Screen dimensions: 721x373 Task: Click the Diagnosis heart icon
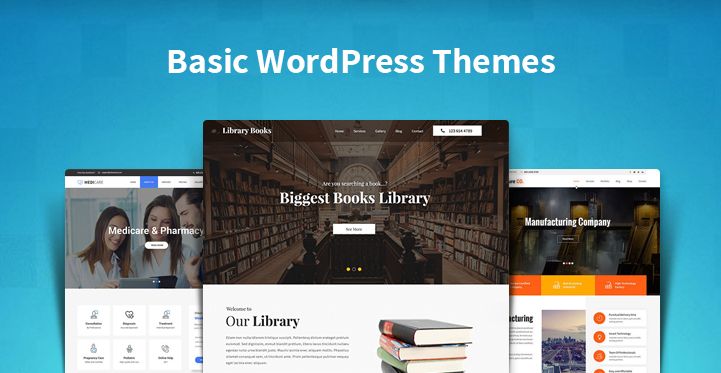tap(130, 315)
